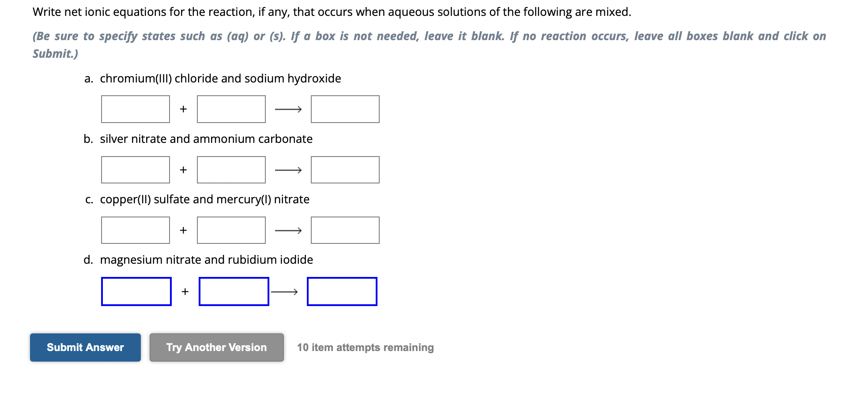Click the first highlighted box under part d
The width and height of the screenshot is (868, 411).
click(136, 291)
